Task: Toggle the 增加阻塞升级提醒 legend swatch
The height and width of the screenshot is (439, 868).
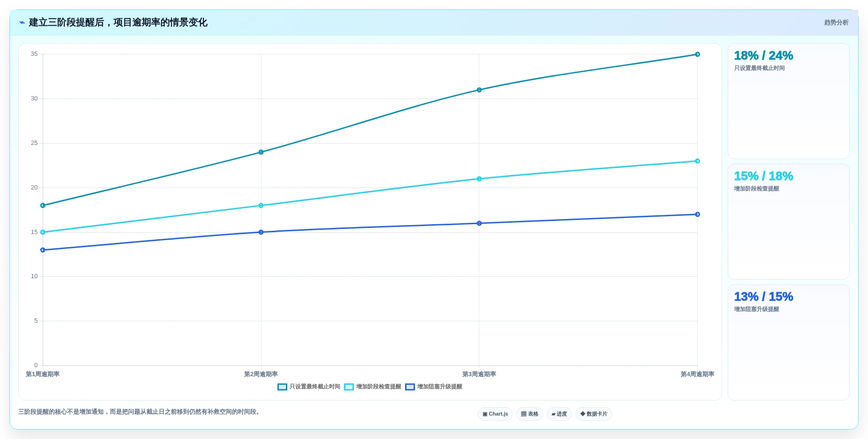Action: pos(410,387)
